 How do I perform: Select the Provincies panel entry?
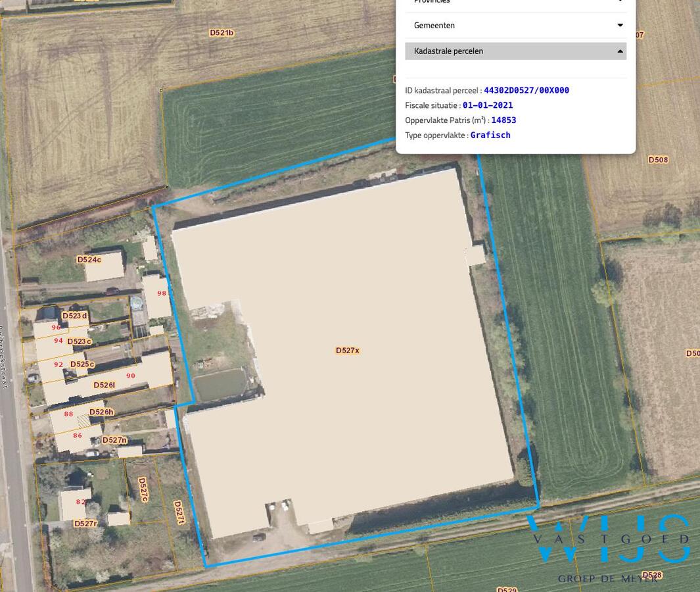[x=432, y=2]
